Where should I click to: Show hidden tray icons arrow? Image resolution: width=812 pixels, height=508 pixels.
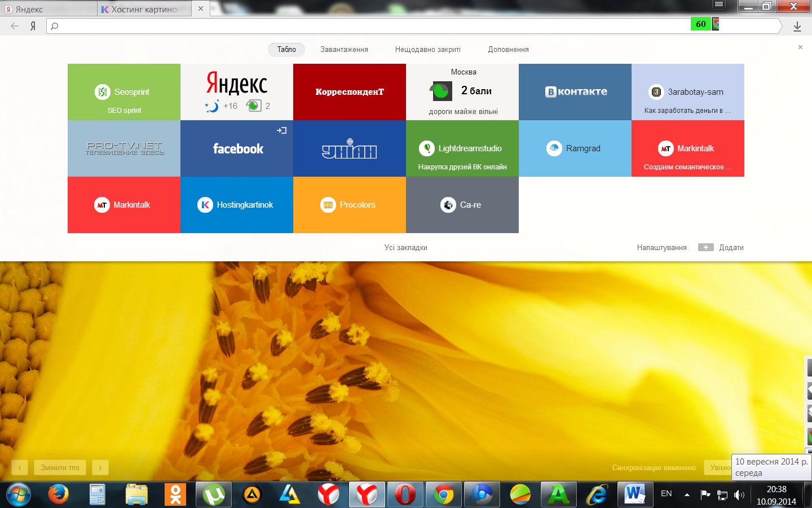(x=687, y=495)
